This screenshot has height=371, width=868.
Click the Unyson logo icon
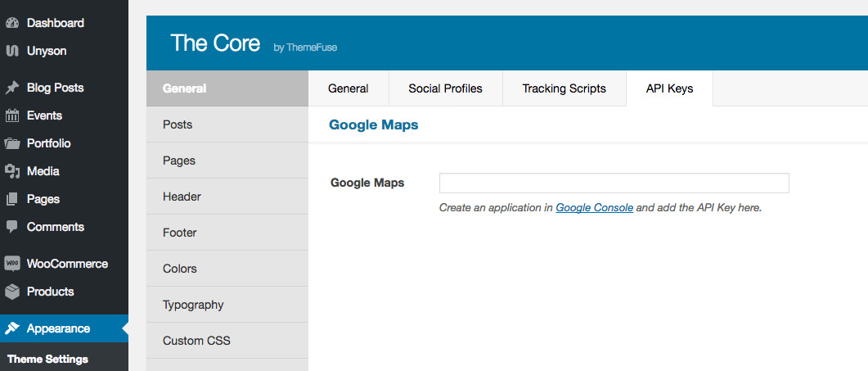(x=12, y=51)
